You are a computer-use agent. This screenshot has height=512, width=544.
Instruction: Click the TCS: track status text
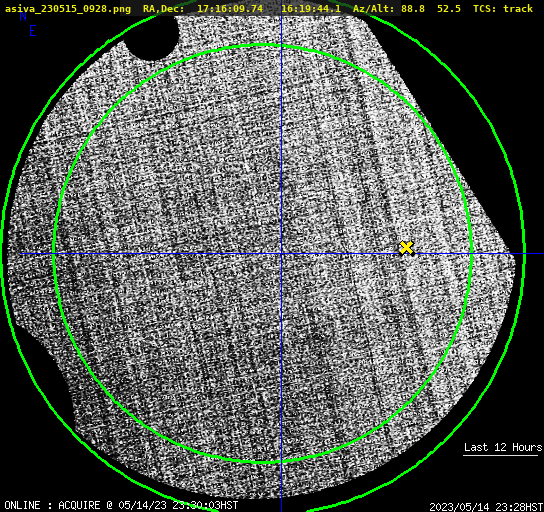click(x=503, y=8)
